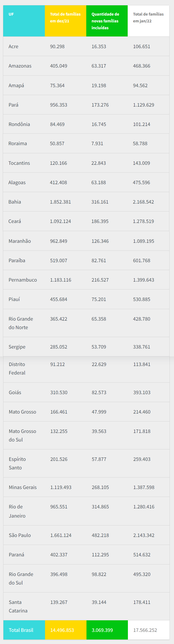Select the Distrito Federal row label
This screenshot has width=174, height=644.
tap(17, 369)
